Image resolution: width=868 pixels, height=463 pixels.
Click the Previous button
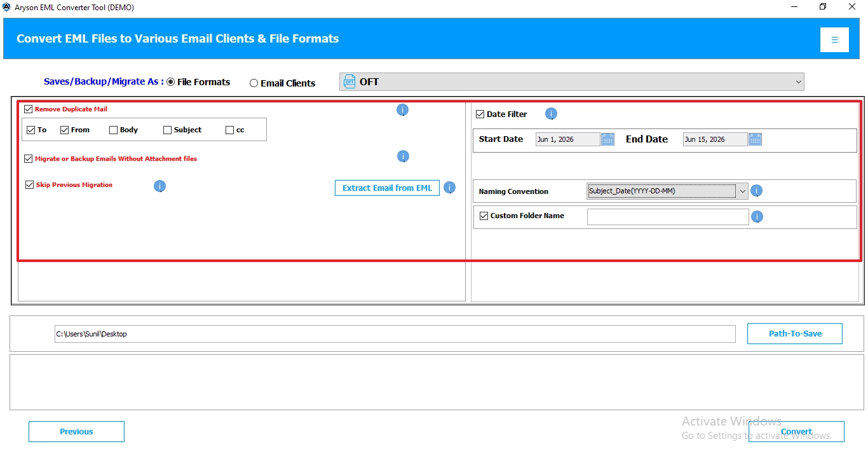pos(76,431)
